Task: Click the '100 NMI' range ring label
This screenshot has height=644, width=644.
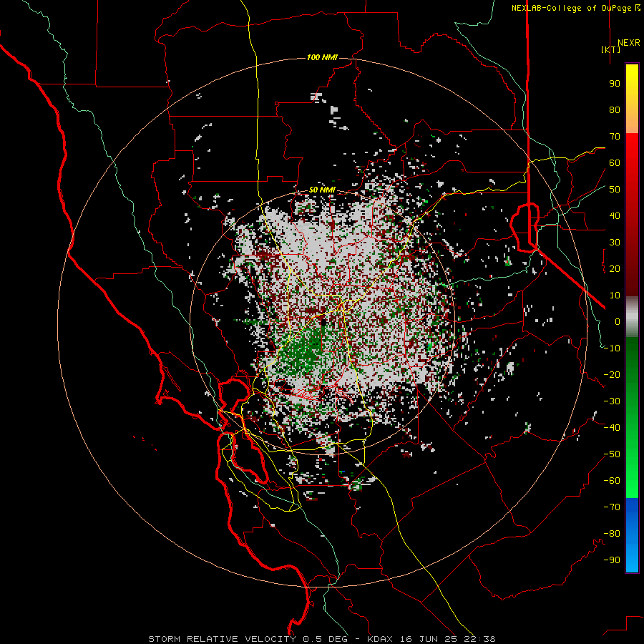Action: (x=322, y=57)
